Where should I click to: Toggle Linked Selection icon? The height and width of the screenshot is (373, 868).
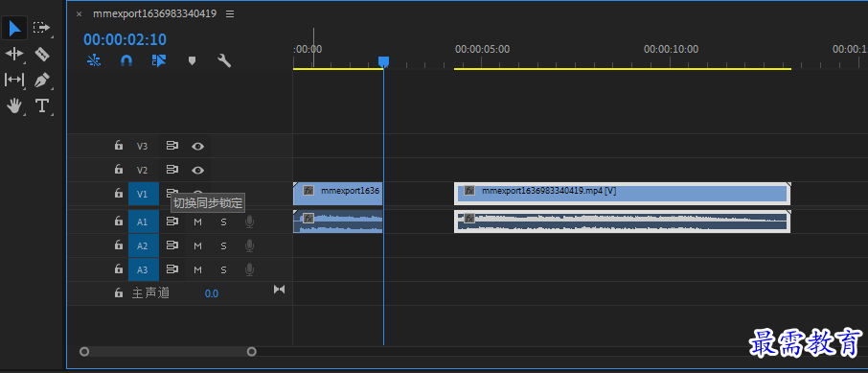[x=159, y=60]
